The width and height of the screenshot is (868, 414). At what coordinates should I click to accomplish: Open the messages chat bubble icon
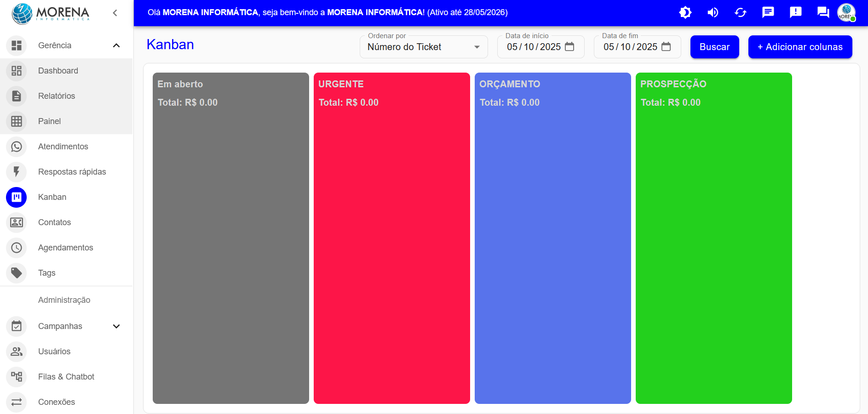click(x=768, y=12)
